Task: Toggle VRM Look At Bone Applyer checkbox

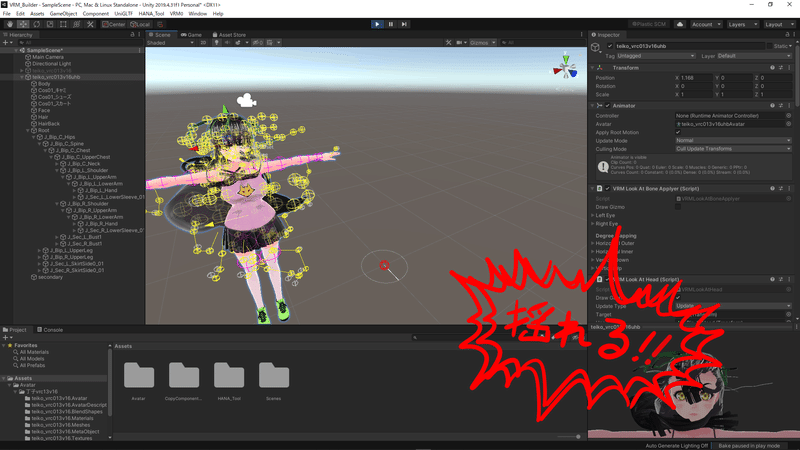Action: (x=608, y=188)
